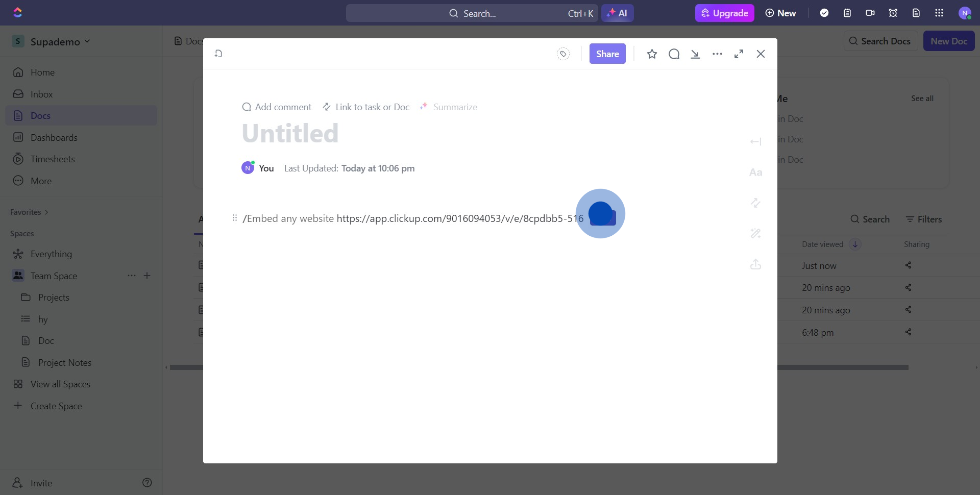Expand the Supademo workspace dropdown
The height and width of the screenshot is (495, 980).
tap(87, 41)
